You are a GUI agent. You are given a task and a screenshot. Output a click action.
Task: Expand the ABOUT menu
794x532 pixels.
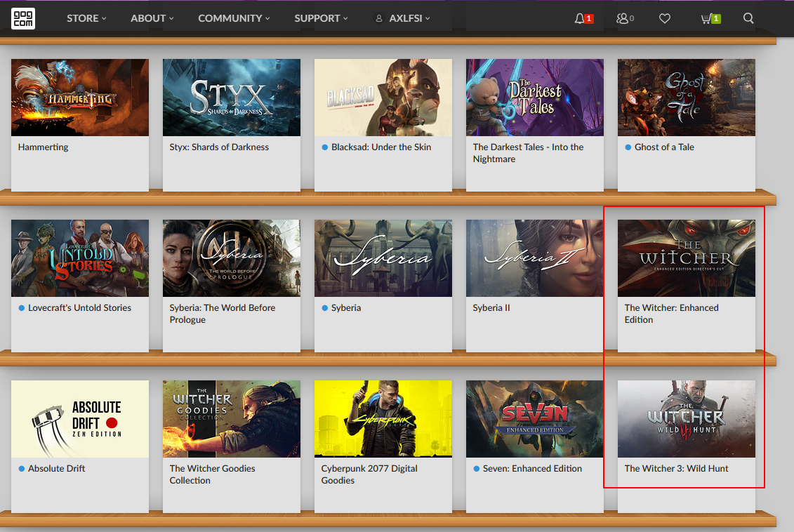coord(152,18)
